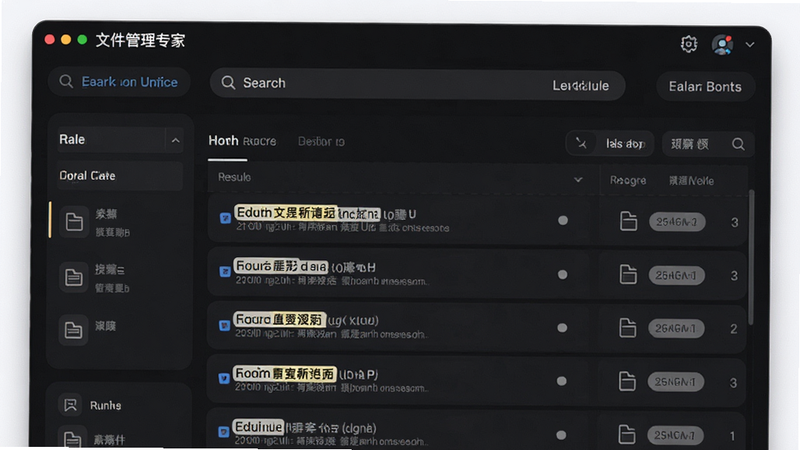Click document icon in the Eduth row
Screen dimensions: 800x450
coord(628,221)
